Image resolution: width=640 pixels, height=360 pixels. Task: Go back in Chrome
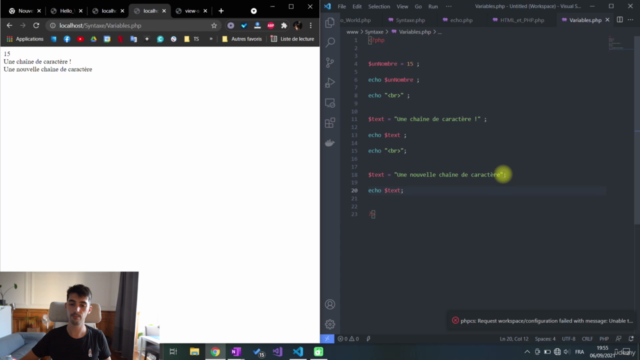(9, 25)
